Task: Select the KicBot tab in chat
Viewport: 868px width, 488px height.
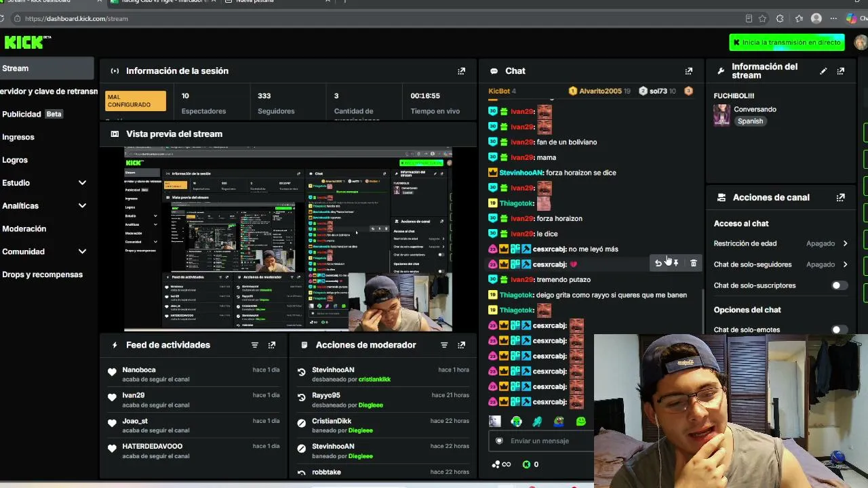Action: point(502,91)
